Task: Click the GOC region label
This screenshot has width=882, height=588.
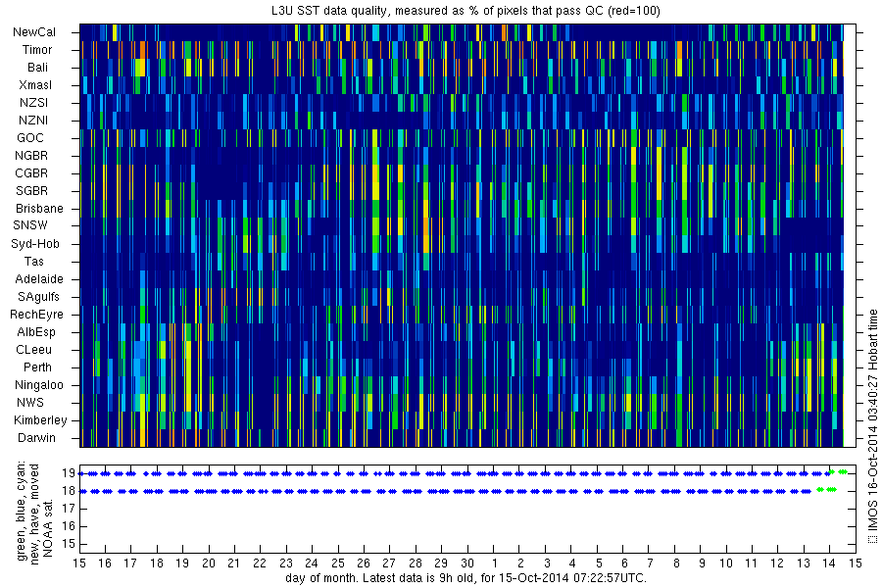Action: (x=30, y=138)
